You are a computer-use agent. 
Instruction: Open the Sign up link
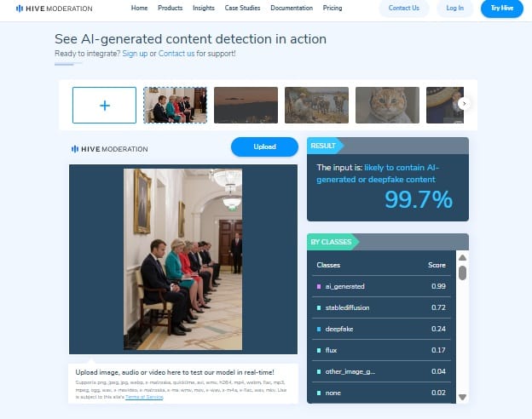tap(135, 54)
